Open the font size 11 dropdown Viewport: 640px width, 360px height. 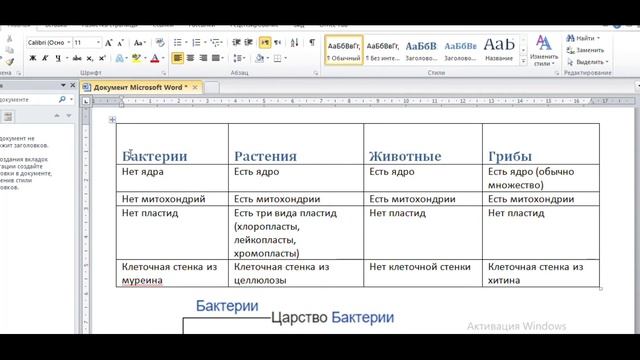pyautogui.click(x=98, y=42)
